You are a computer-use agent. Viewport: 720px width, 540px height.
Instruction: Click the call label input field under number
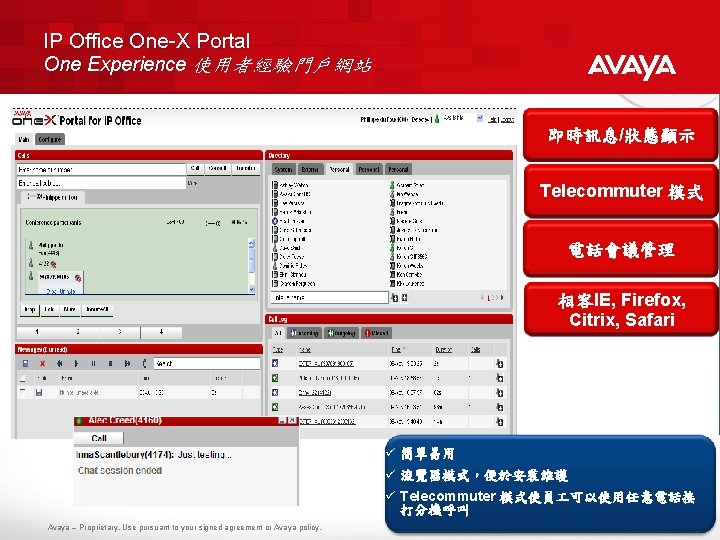coord(101,183)
